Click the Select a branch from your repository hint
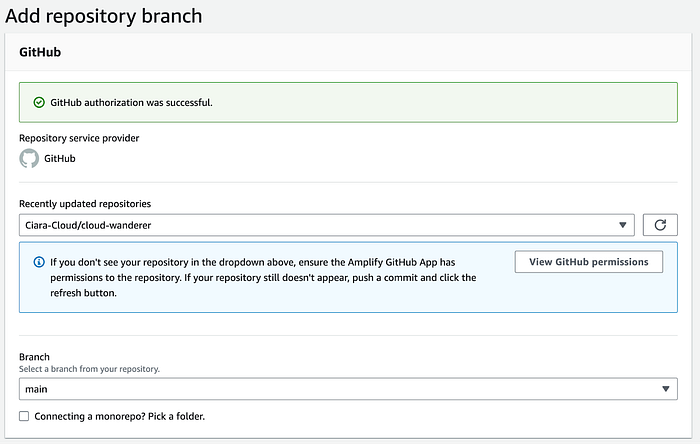The height and width of the screenshot is (444, 700). pos(89,369)
